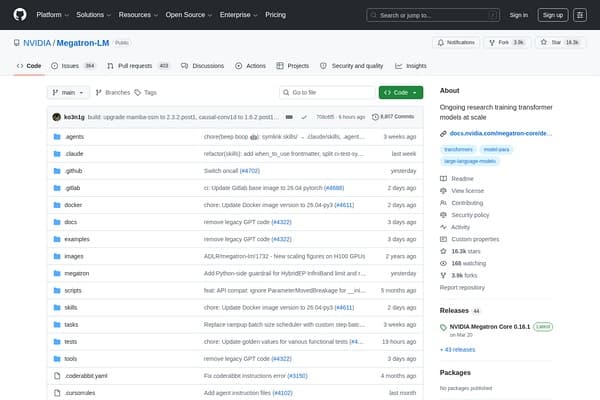Expand the Enterprise menu
The height and width of the screenshot is (400, 600).
(x=238, y=15)
